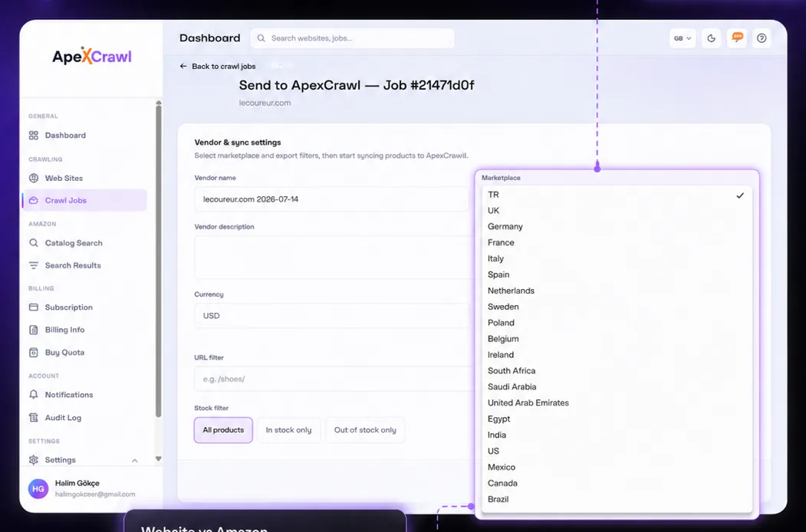Choose US marketplace option
This screenshot has width=806, height=532.
pos(616,451)
